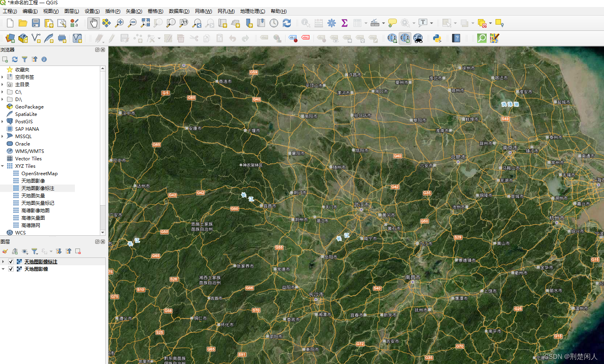The image size is (604, 364).
Task: Click the Measure Line ruler tool
Action: click(x=375, y=23)
